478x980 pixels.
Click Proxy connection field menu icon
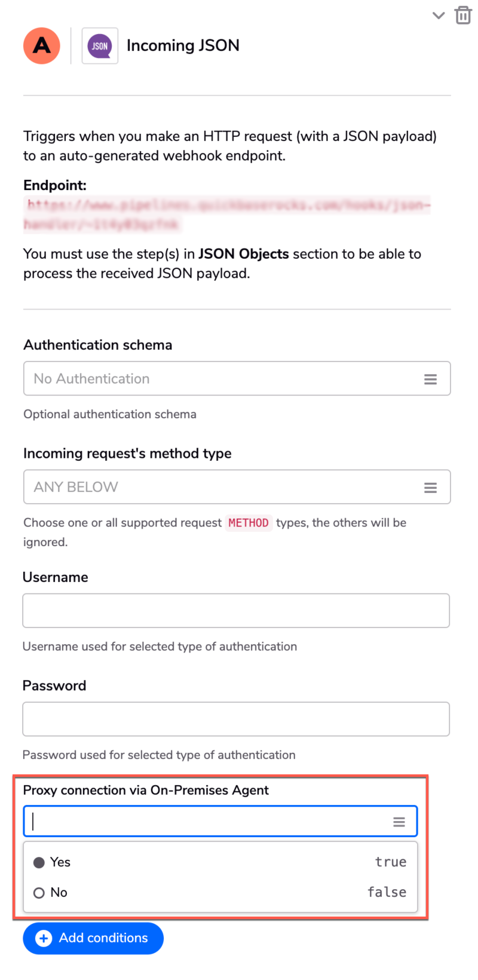pyautogui.click(x=399, y=822)
